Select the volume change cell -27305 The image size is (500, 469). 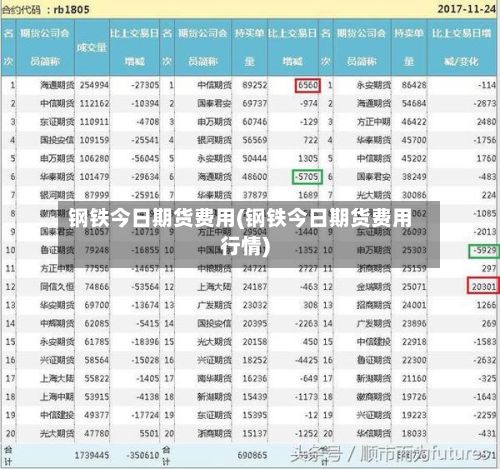tap(145, 85)
